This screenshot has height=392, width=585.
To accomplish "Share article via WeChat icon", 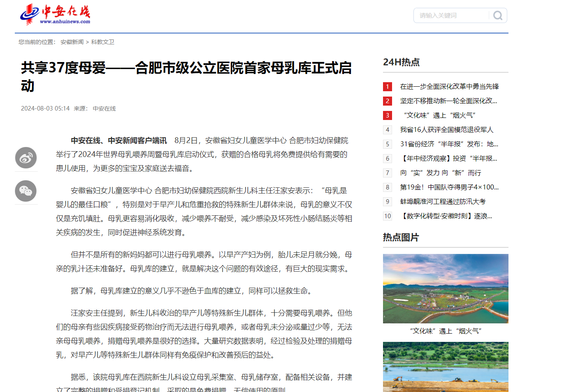I will click(26, 191).
